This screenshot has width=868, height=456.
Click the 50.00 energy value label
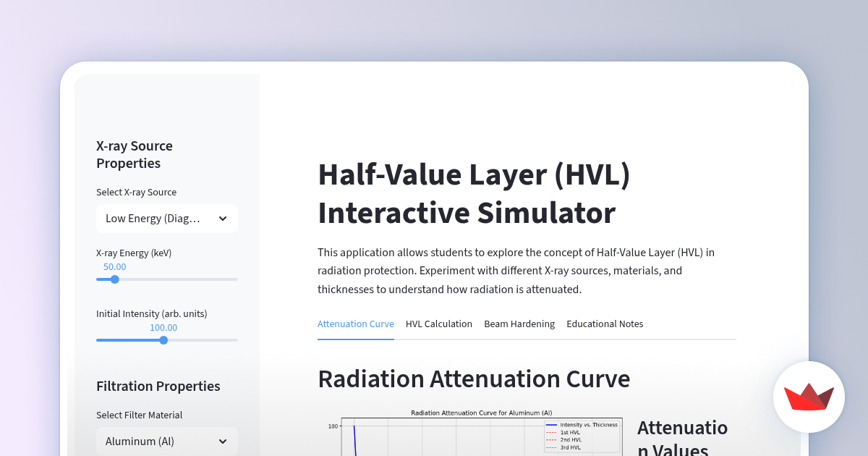114,266
